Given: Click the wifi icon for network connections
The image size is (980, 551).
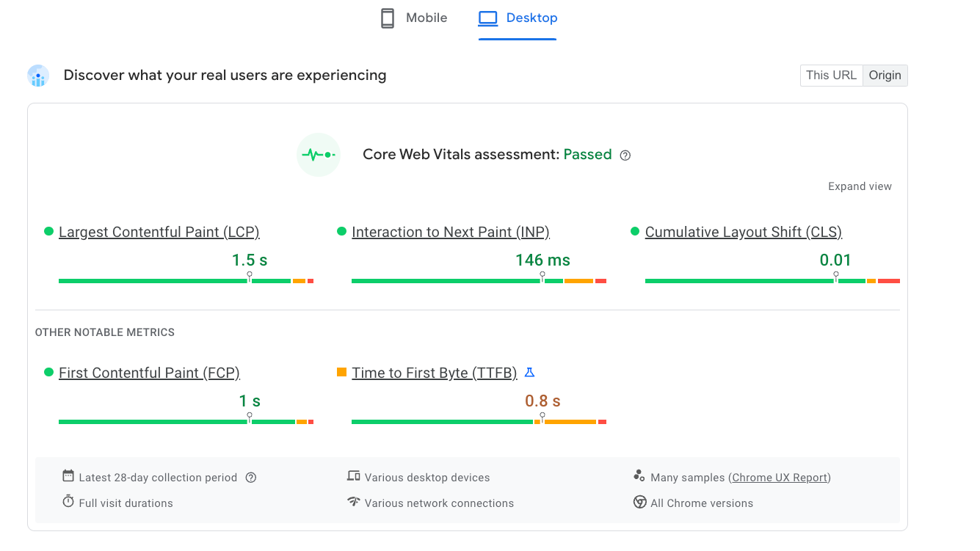Looking at the screenshot, I should click(354, 502).
